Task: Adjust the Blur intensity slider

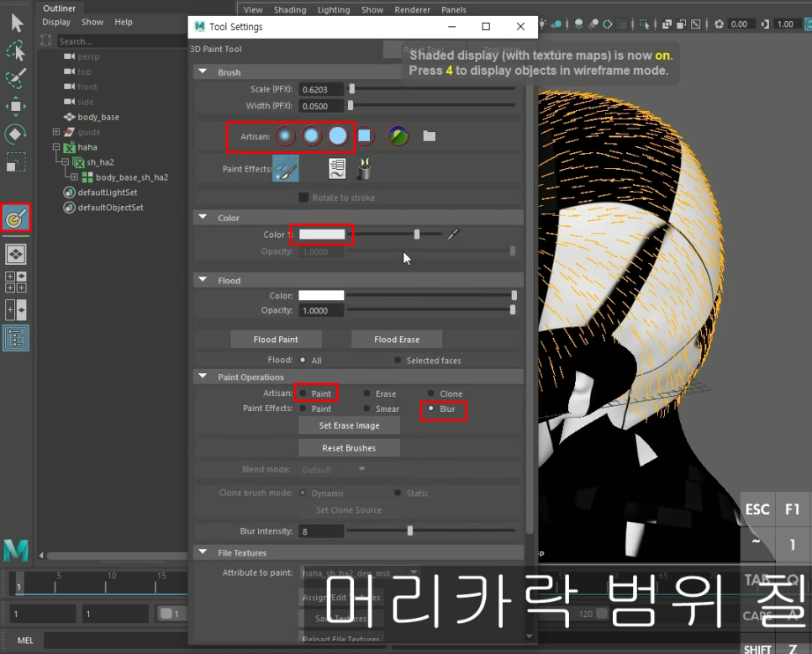Action: [410, 530]
